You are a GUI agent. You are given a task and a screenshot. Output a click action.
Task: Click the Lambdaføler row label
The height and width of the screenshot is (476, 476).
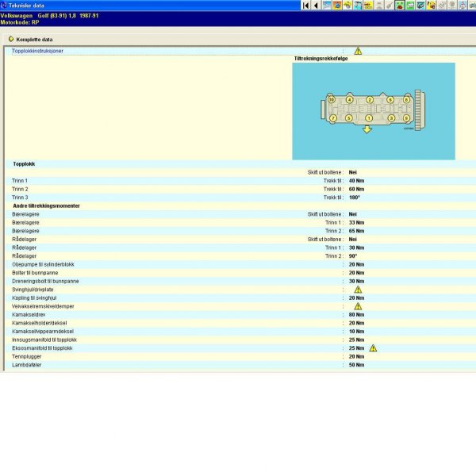pos(29,365)
